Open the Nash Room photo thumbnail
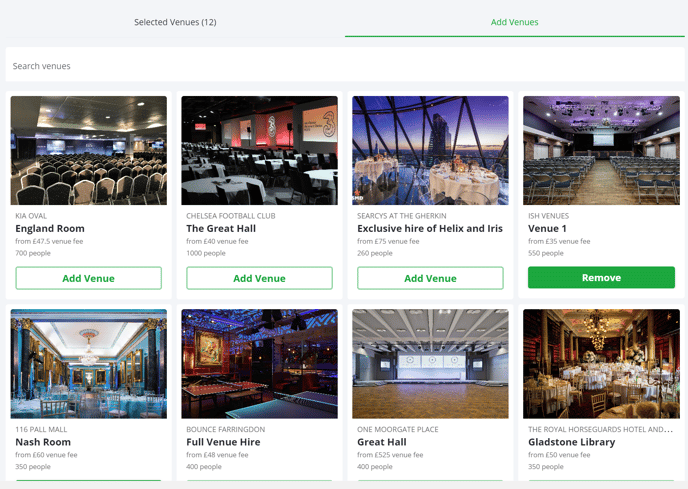Viewport: 688px width, 489px height. coord(89,364)
